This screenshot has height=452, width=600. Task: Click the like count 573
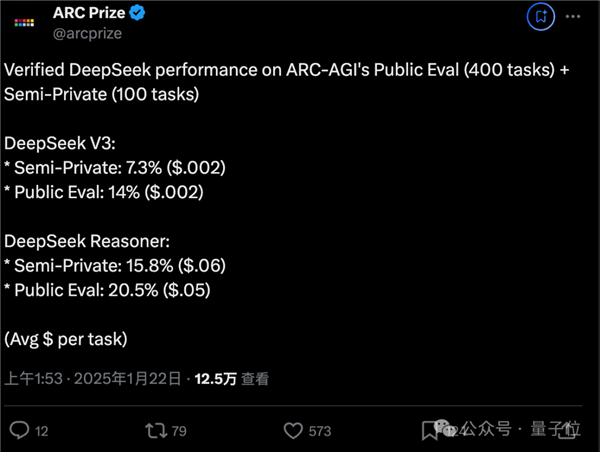[x=320, y=431]
